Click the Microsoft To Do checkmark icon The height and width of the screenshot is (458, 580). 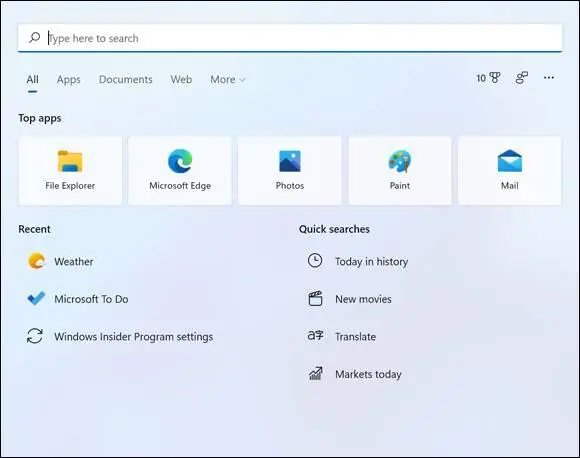(36, 298)
